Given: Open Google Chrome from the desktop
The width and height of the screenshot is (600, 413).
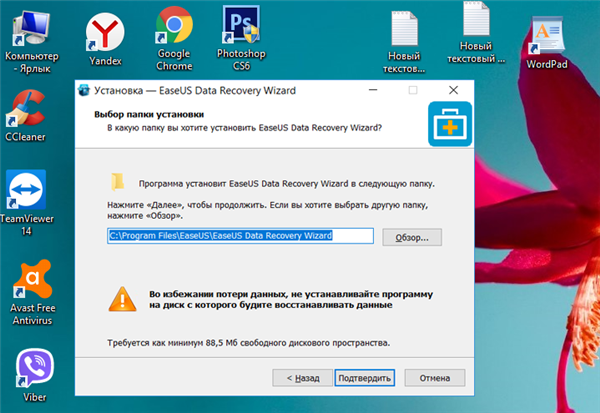Looking at the screenshot, I should tap(174, 38).
